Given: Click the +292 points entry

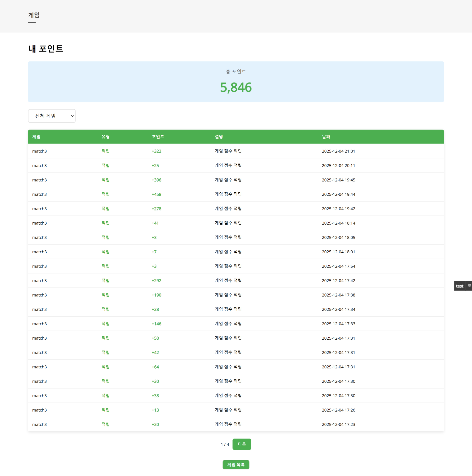Looking at the screenshot, I should coord(156,281).
